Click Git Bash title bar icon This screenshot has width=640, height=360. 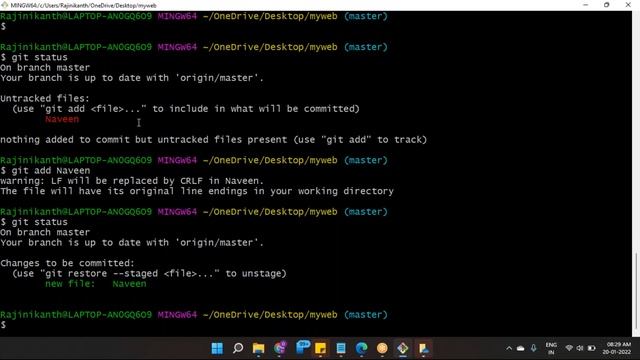(x=4, y=5)
